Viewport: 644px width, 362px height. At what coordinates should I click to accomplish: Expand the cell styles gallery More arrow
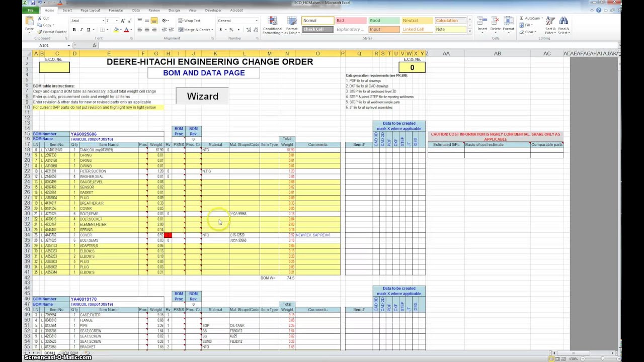coord(470,31)
